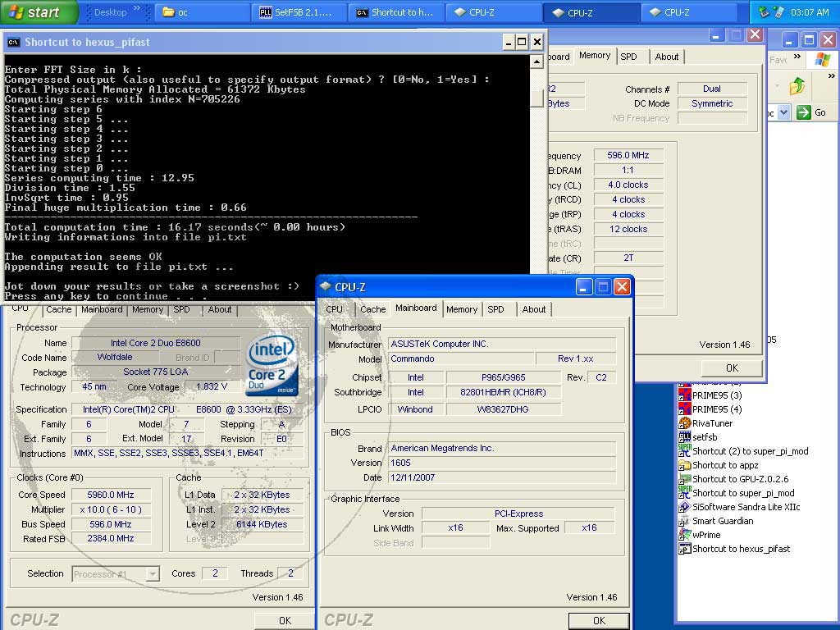The width and height of the screenshot is (840, 630).
Task: Open Shortcut to hexus_pifast in the list
Action: tap(734, 549)
